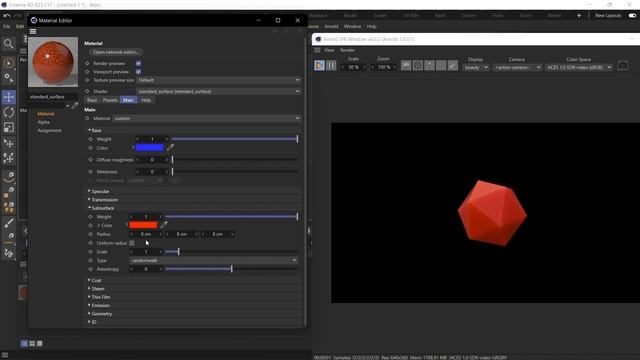The width and height of the screenshot is (640, 360).
Task: Open the IPR Color Space ACES dropdown
Action: coord(579,67)
